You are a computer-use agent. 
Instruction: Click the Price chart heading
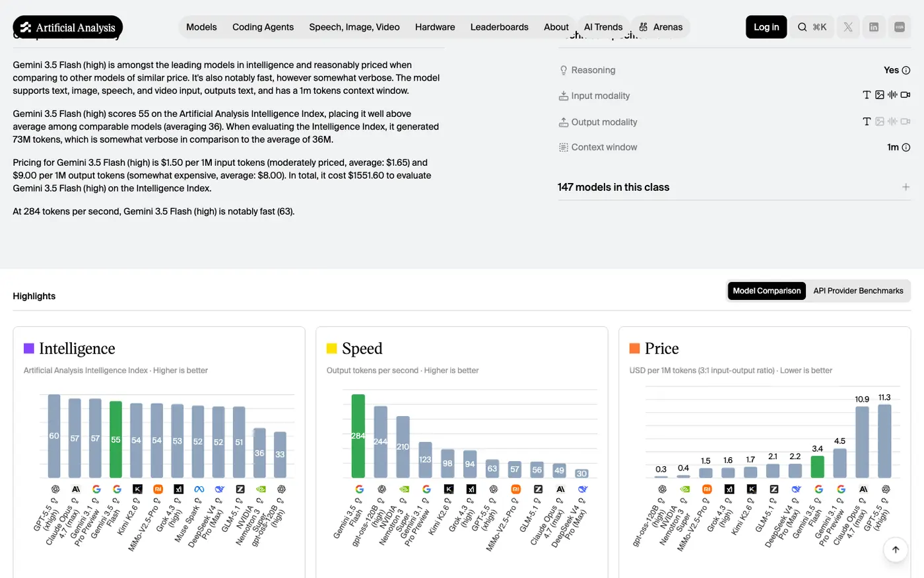pyautogui.click(x=661, y=348)
